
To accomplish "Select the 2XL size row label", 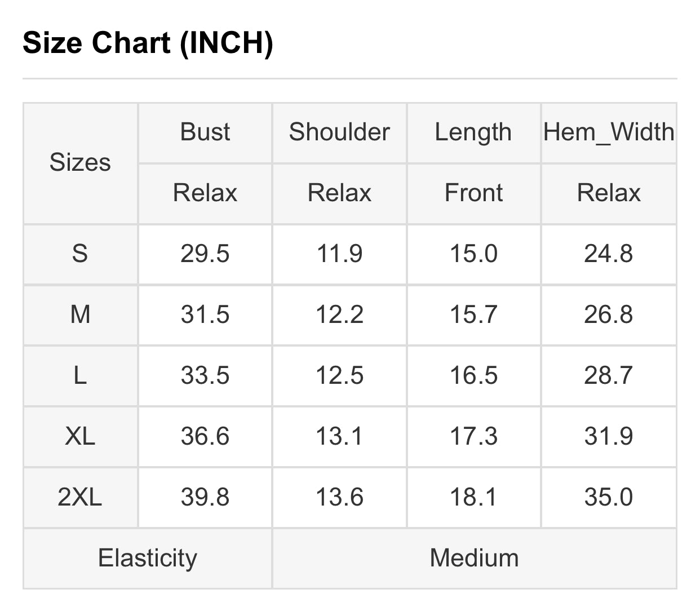I will 80,497.
